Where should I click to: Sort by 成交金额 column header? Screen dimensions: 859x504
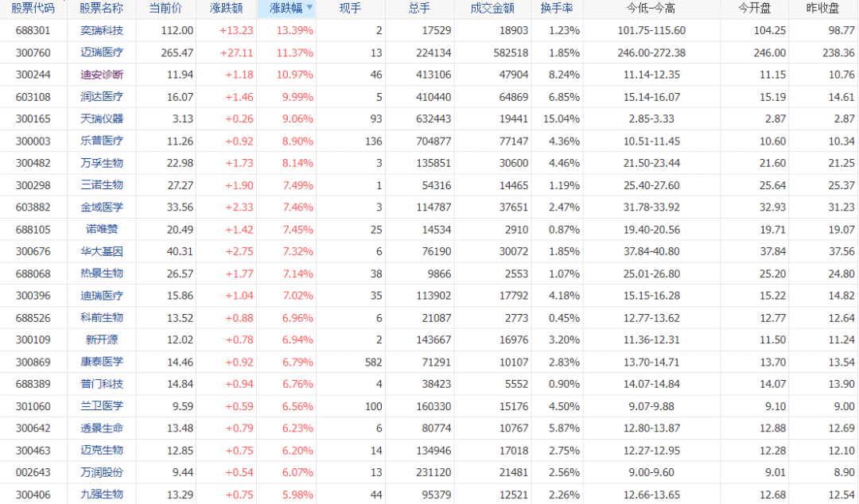[492, 8]
